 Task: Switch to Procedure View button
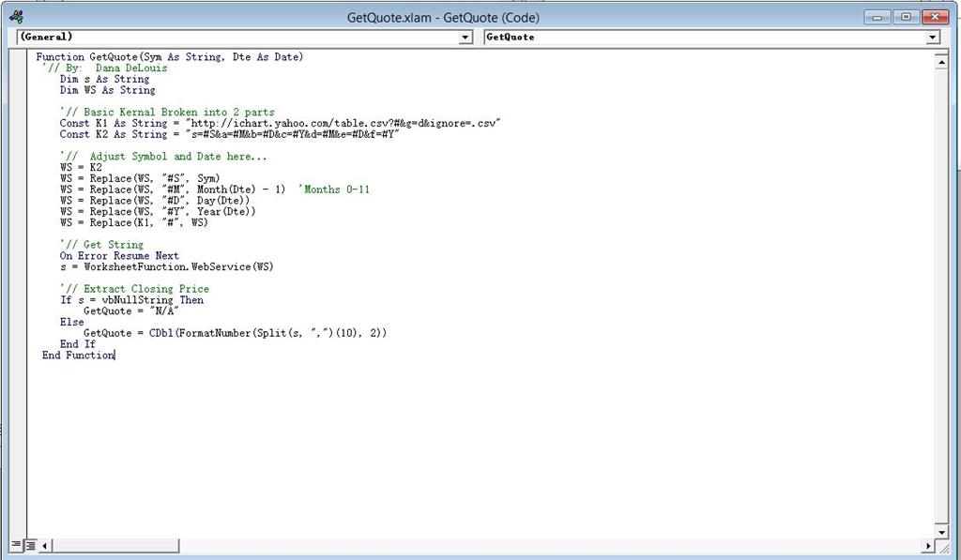point(17,545)
